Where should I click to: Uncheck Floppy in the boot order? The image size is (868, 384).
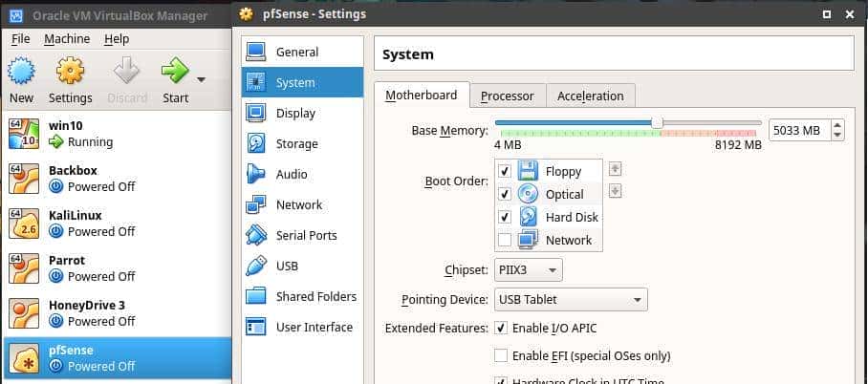[505, 172]
